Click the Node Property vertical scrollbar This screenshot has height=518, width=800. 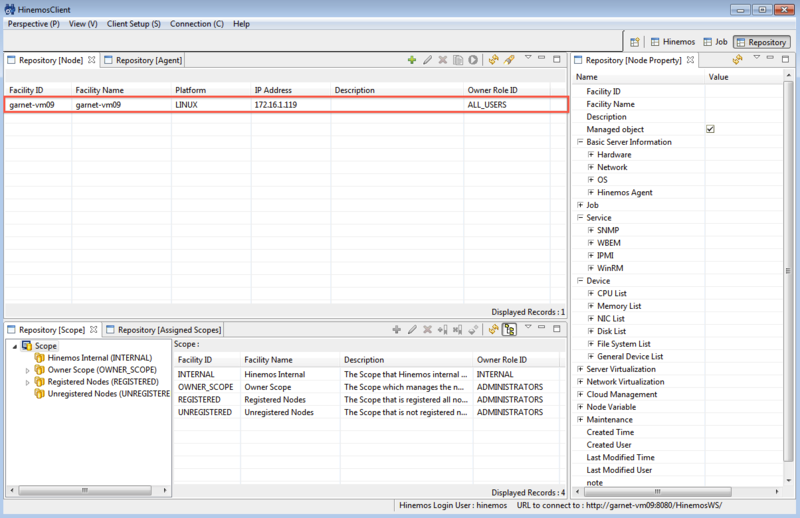[x=788, y=270]
